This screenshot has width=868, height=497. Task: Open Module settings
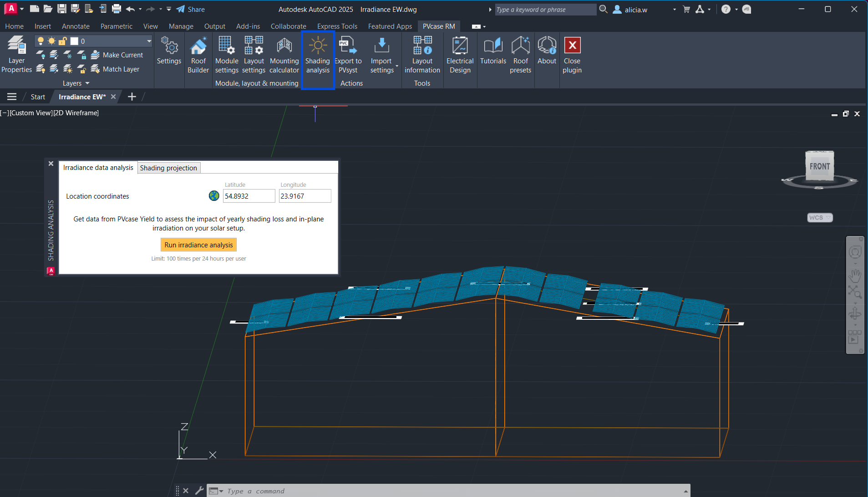[227, 55]
